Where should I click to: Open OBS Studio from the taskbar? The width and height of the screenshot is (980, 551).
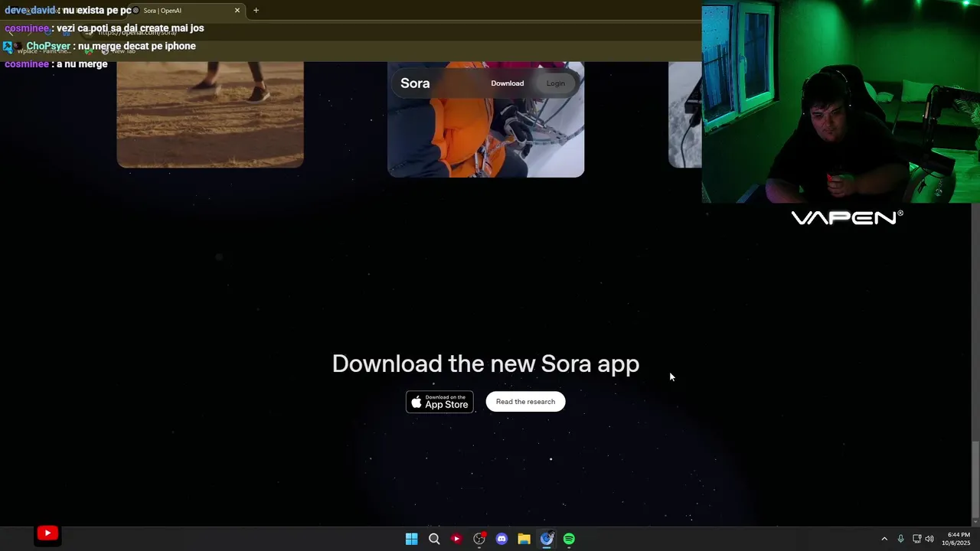tap(479, 539)
